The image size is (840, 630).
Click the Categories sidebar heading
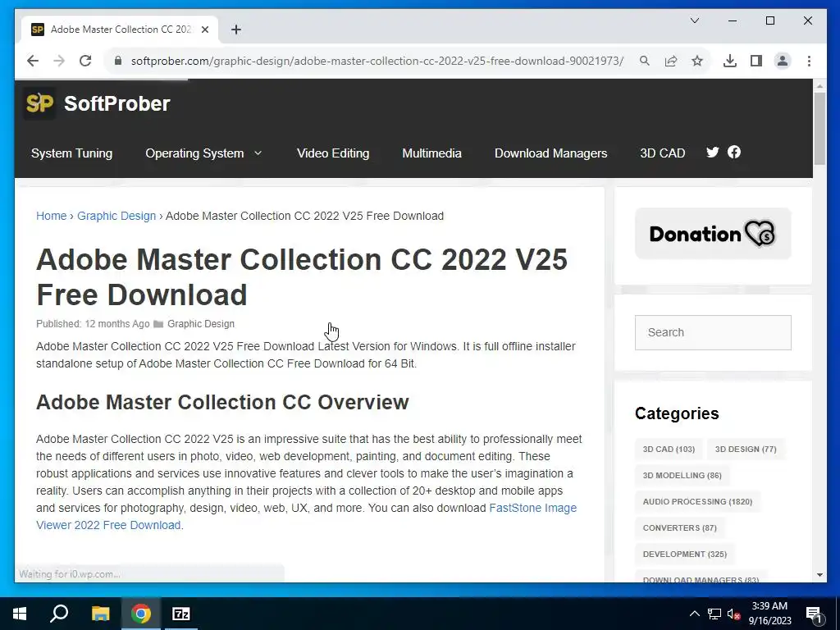tap(677, 413)
